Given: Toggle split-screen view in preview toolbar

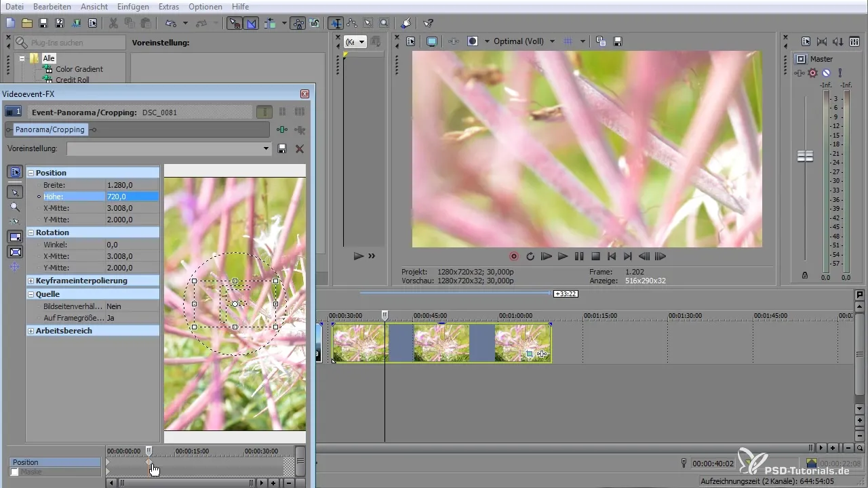Looking at the screenshot, I should click(473, 41).
